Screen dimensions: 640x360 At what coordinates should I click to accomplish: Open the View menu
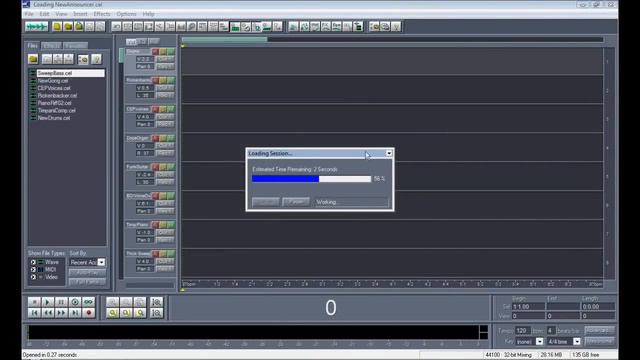[61, 14]
